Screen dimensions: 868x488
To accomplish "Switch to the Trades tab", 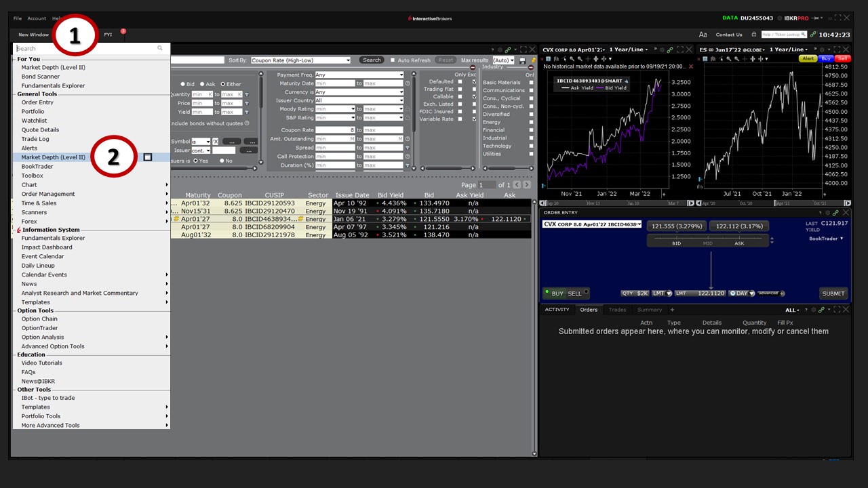I will [617, 310].
